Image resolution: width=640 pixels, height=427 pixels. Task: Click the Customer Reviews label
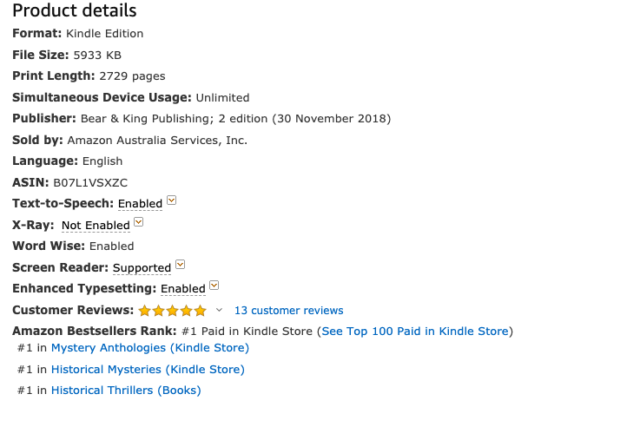coord(72,310)
